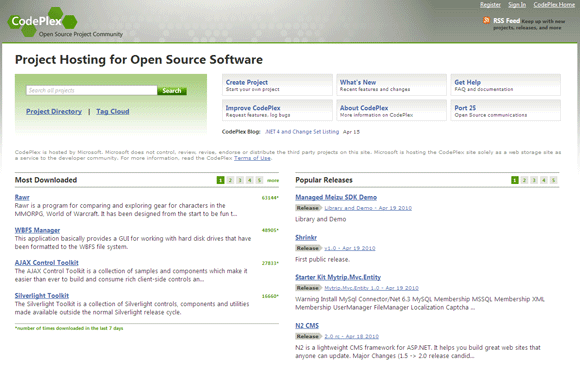Click in the Search all projects field
Viewport: 580px width, 365px height.
[x=92, y=91]
